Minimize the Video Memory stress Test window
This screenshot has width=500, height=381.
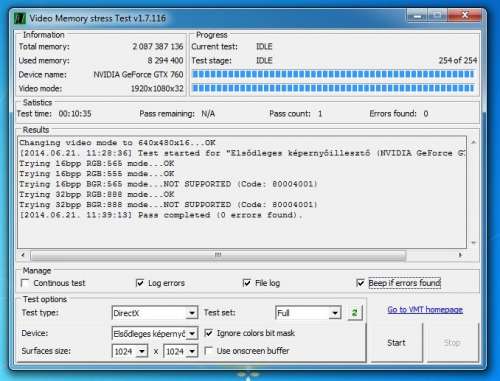(417, 16)
